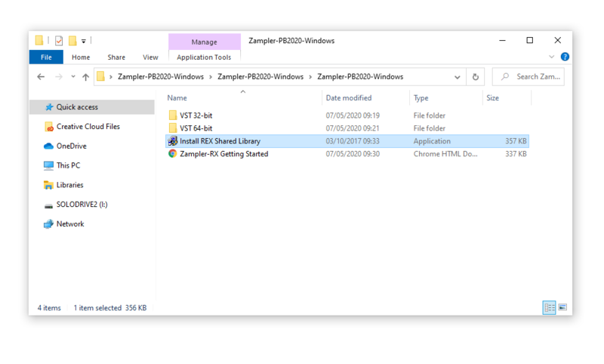Open Help with the blue question icon
Screen dimensions: 604x364
pyautogui.click(x=565, y=57)
